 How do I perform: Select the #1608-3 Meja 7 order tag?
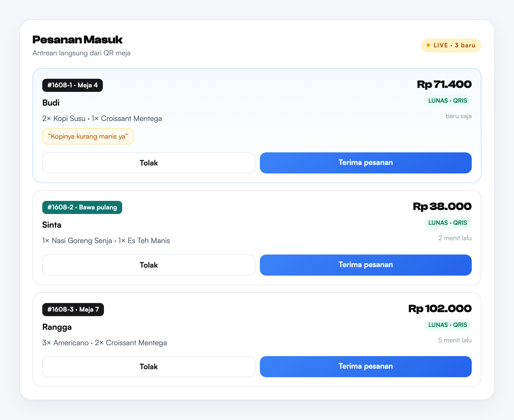(x=73, y=310)
